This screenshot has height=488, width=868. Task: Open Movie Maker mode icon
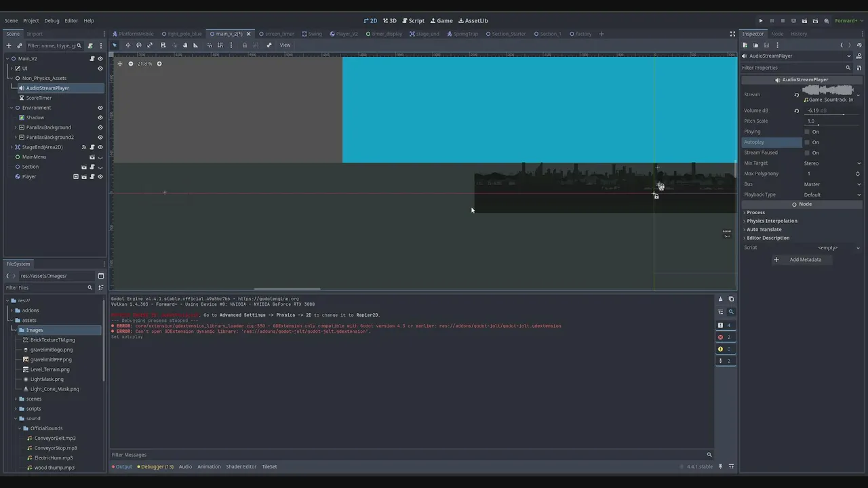(x=827, y=20)
